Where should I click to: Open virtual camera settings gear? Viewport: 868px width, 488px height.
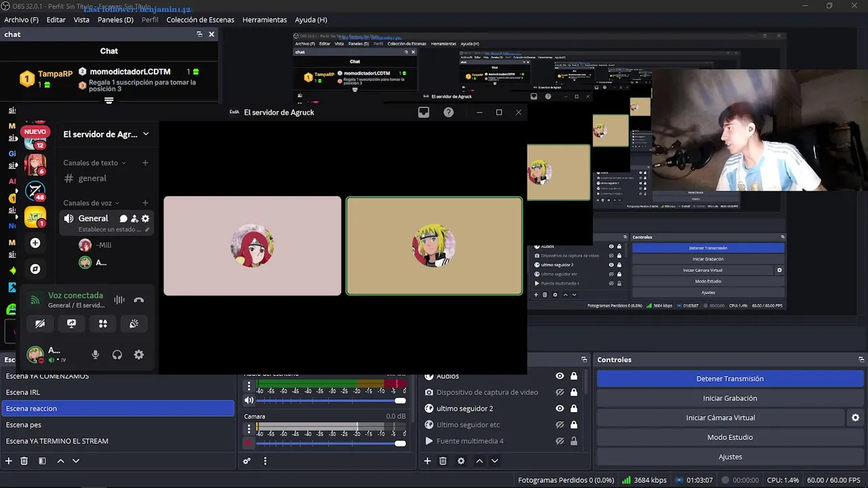pos(855,418)
